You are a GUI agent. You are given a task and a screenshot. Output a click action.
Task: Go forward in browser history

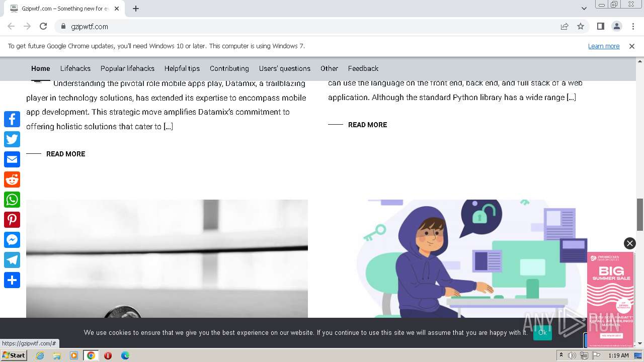click(27, 26)
